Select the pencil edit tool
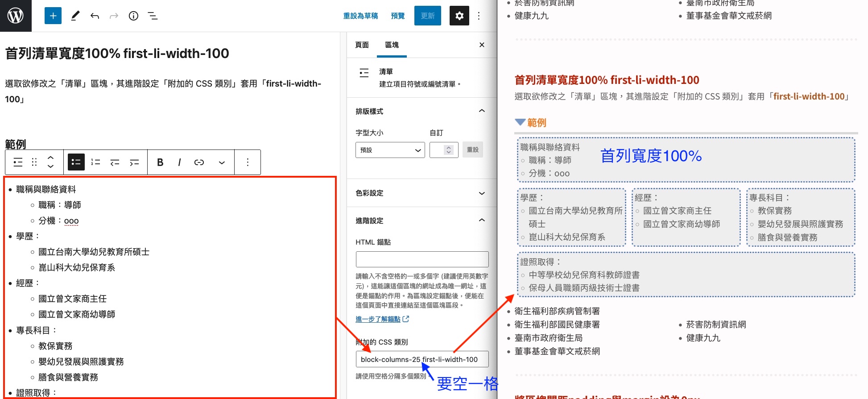 [x=75, y=16]
